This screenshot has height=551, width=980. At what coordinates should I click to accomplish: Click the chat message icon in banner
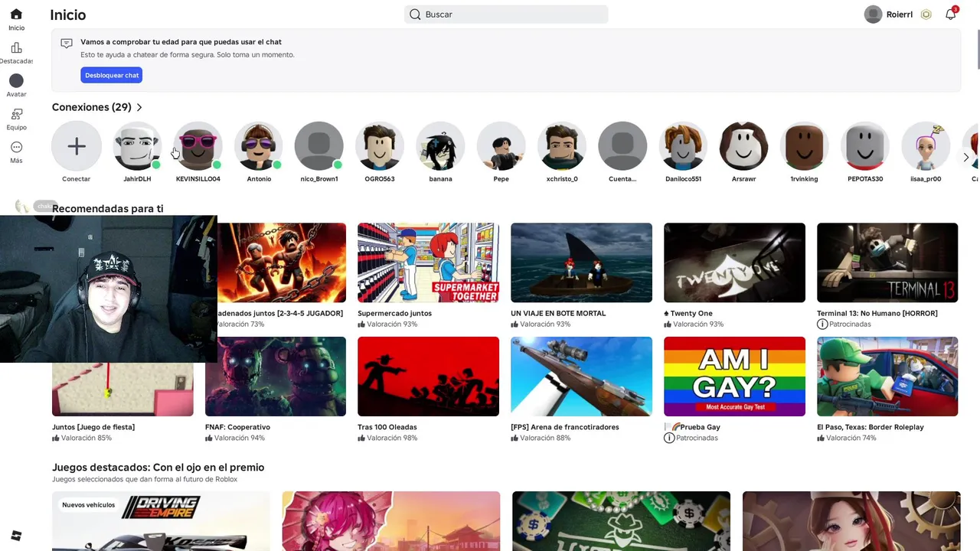(67, 44)
